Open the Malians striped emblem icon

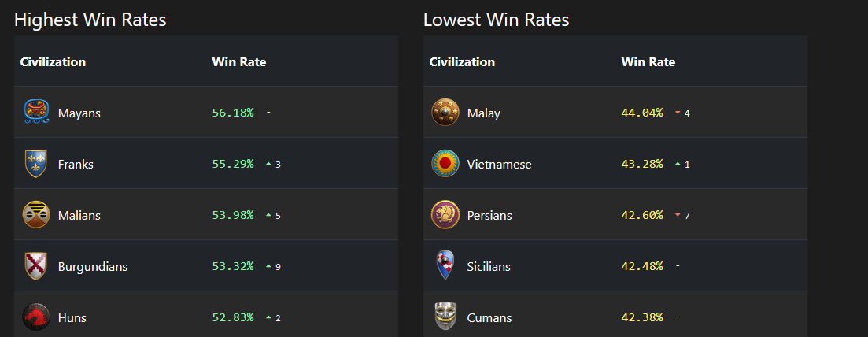[x=36, y=214]
